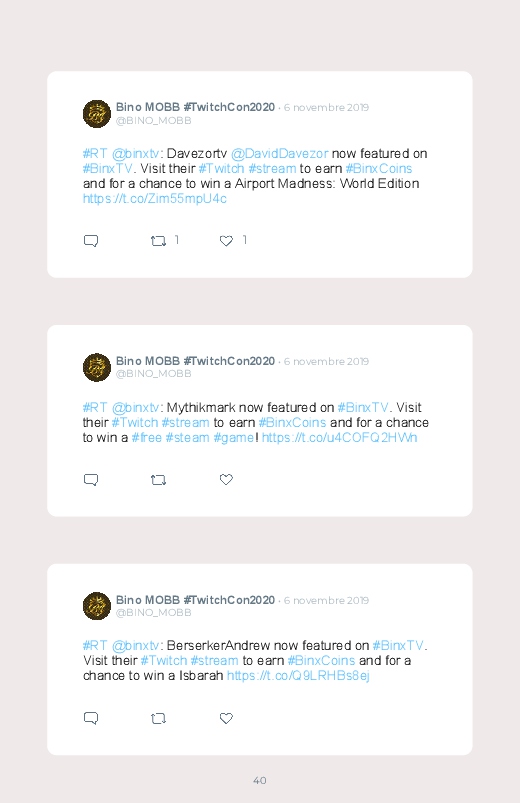
Task: Open the https://t.co/u4COFQ2HWn link
Action: [x=340, y=438]
